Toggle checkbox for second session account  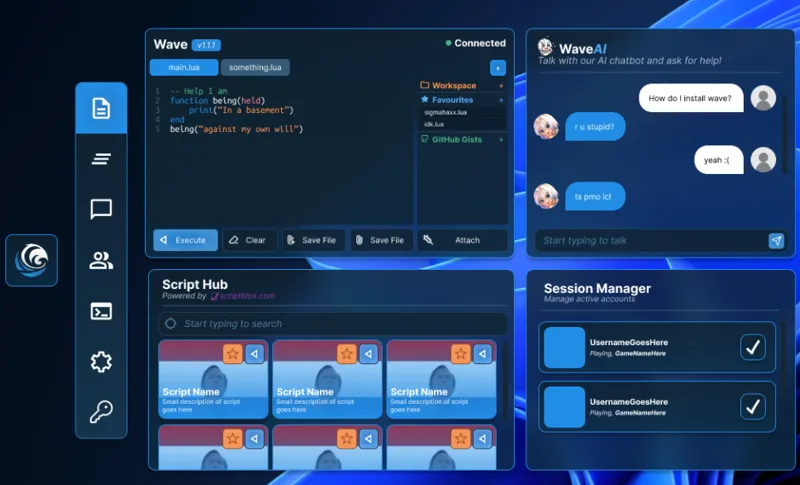point(753,406)
